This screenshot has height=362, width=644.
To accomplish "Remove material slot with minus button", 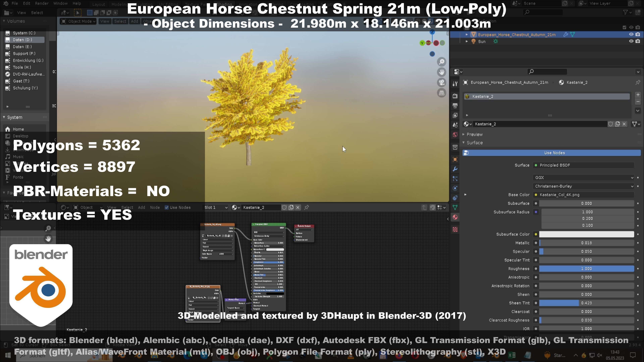I will pyautogui.click(x=638, y=102).
